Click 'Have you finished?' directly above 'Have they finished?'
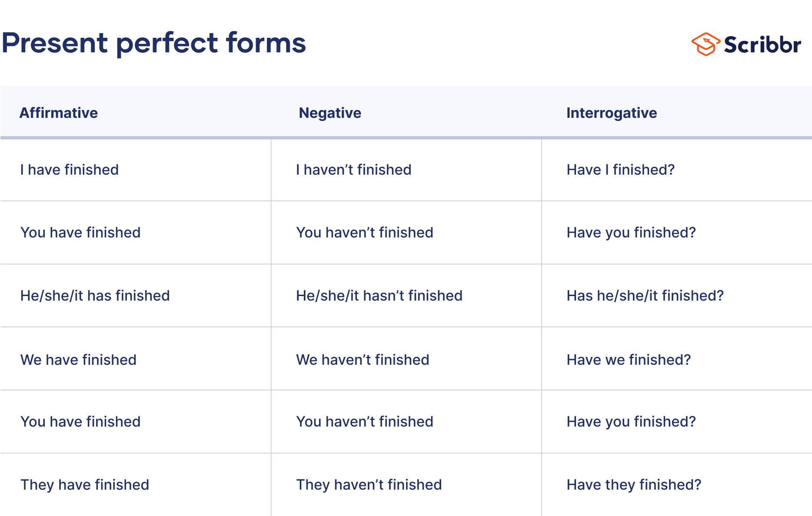 [631, 422]
